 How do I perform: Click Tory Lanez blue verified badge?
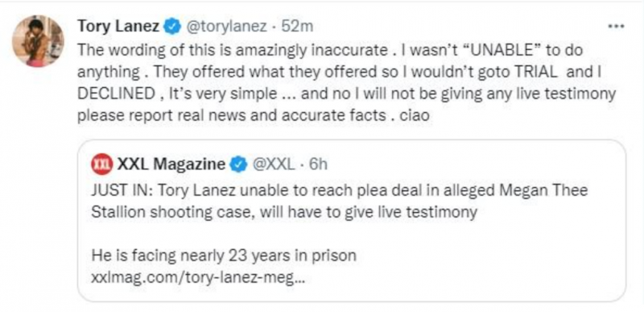171,27
